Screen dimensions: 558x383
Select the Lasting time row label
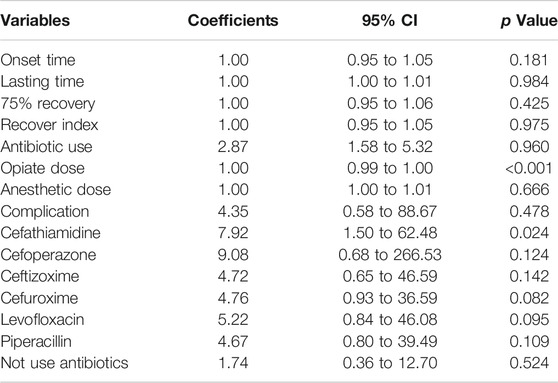tap(42, 82)
